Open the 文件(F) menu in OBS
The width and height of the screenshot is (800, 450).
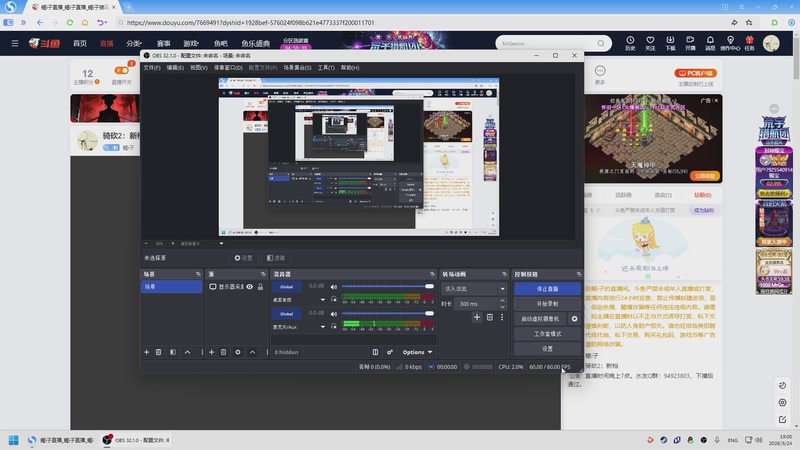[x=152, y=67]
